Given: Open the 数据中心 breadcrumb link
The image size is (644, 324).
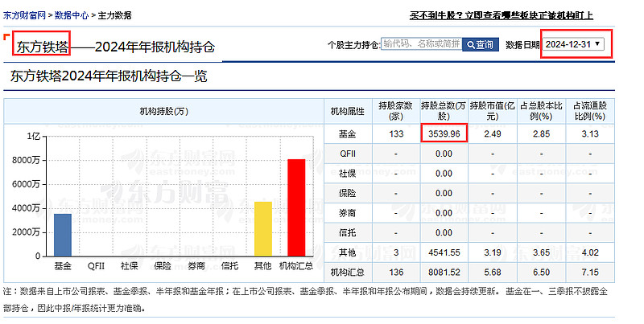Looking at the screenshot, I should tap(72, 15).
